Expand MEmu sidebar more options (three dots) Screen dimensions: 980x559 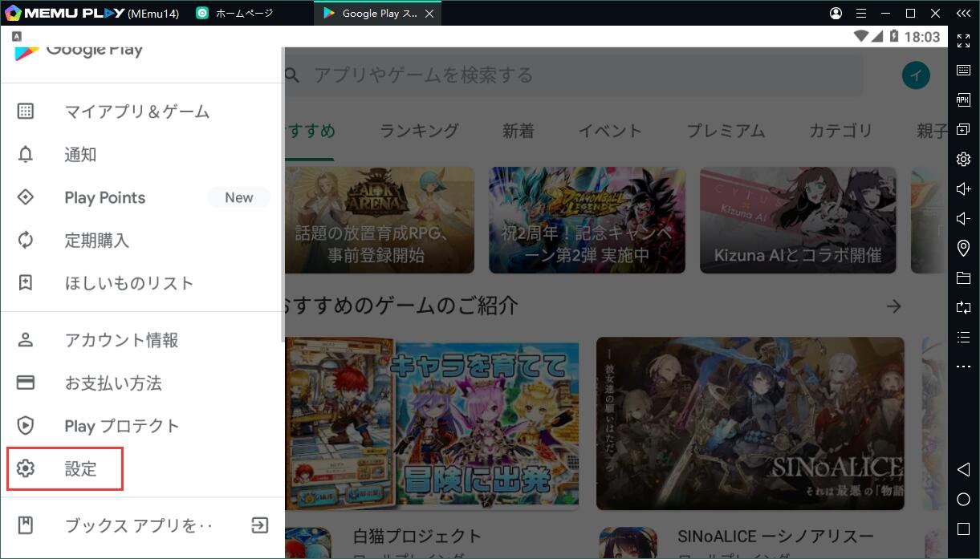coord(963,367)
